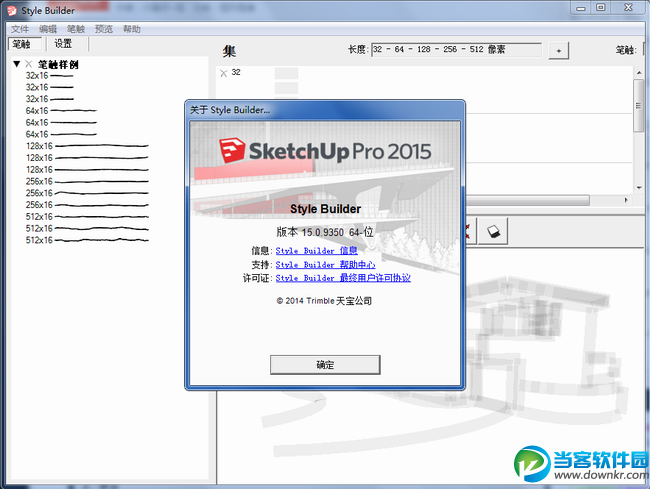Select the second 512x16 stroke sample

coord(87,228)
